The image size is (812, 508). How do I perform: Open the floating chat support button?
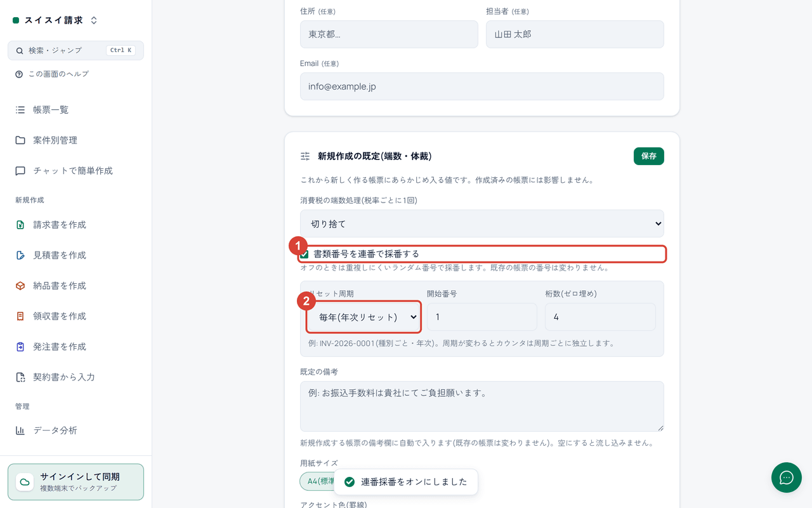click(787, 478)
